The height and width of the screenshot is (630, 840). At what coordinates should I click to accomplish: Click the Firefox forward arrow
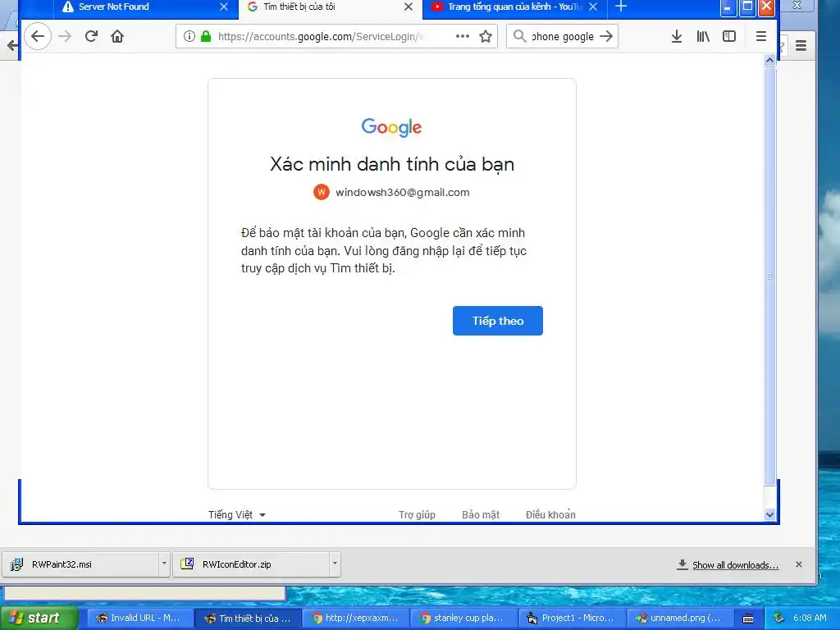coord(65,36)
